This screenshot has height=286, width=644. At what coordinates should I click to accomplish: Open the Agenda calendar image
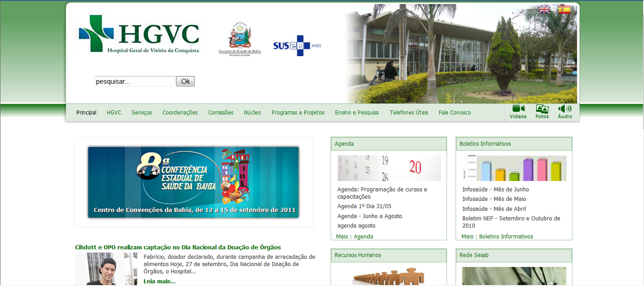click(x=388, y=168)
